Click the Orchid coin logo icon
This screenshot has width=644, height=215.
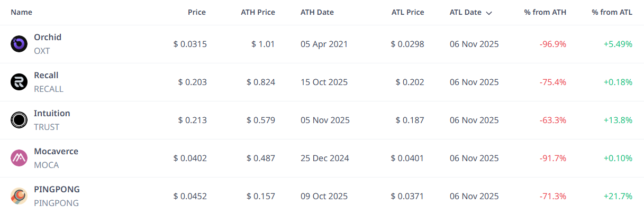[x=19, y=44]
